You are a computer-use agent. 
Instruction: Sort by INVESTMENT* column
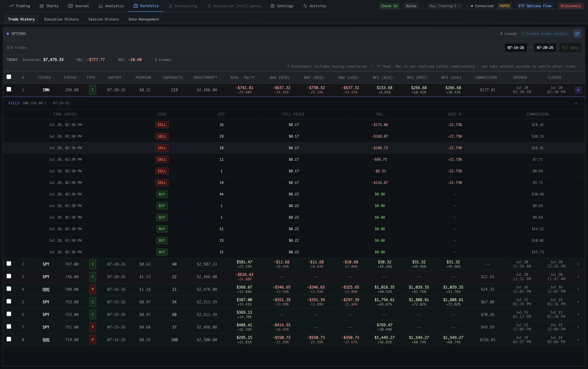pos(207,78)
